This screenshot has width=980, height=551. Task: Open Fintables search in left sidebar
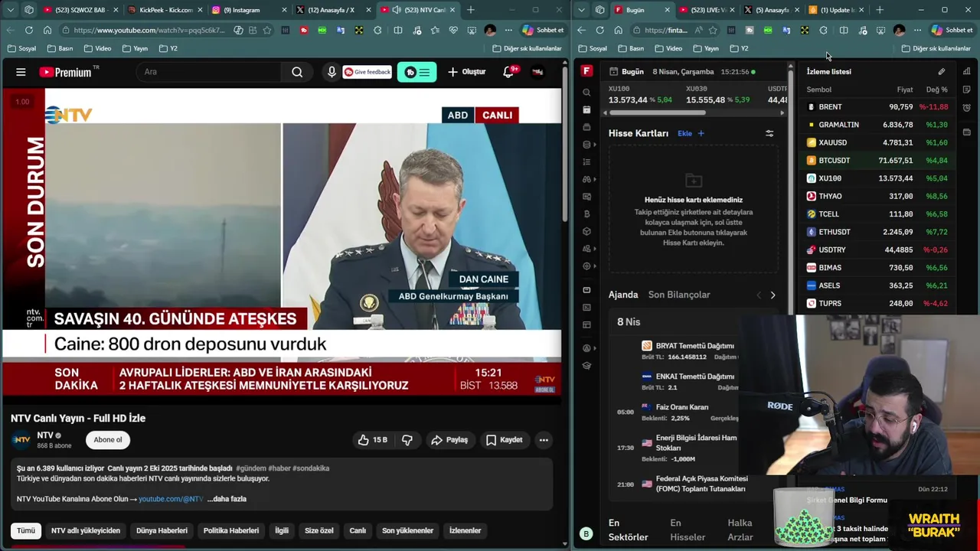tap(586, 92)
